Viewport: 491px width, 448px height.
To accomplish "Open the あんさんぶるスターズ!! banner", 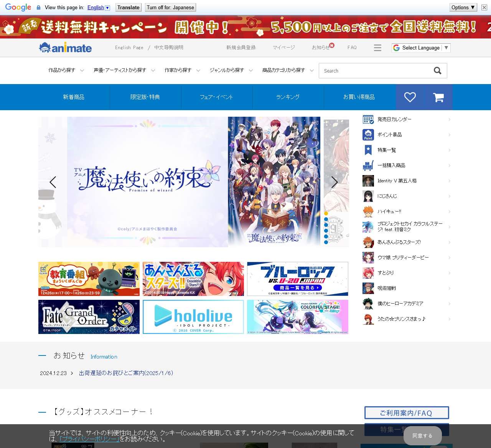I will (x=193, y=279).
